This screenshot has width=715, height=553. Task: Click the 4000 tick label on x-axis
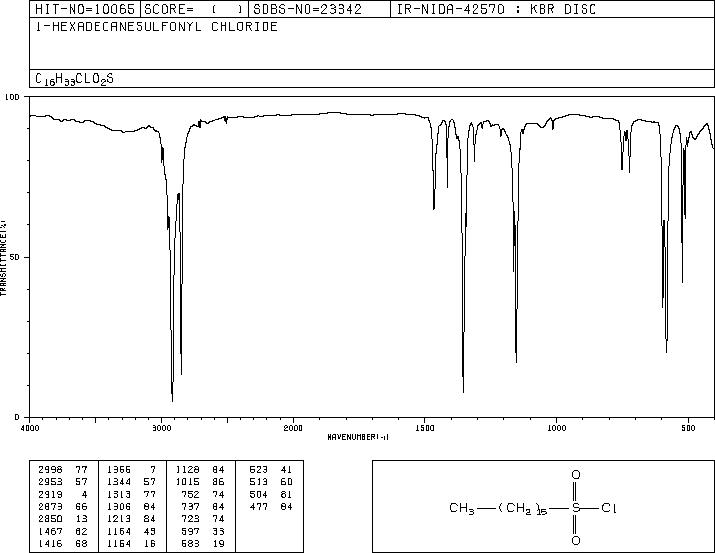click(30, 428)
